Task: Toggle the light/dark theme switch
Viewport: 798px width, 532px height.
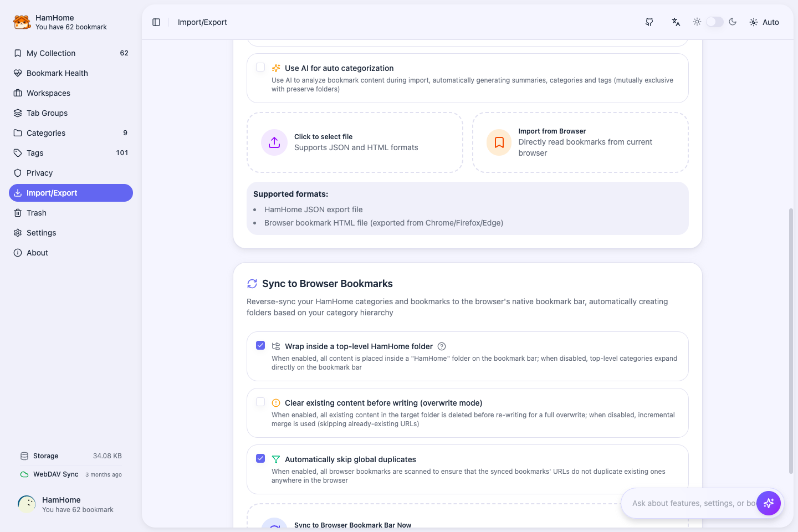Action: pyautogui.click(x=715, y=22)
